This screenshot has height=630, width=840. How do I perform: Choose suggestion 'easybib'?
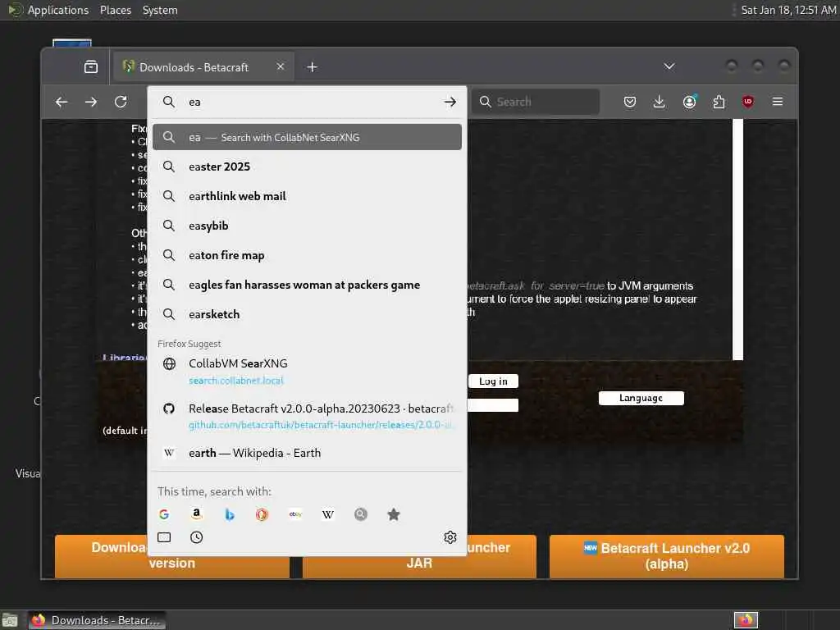tap(307, 226)
